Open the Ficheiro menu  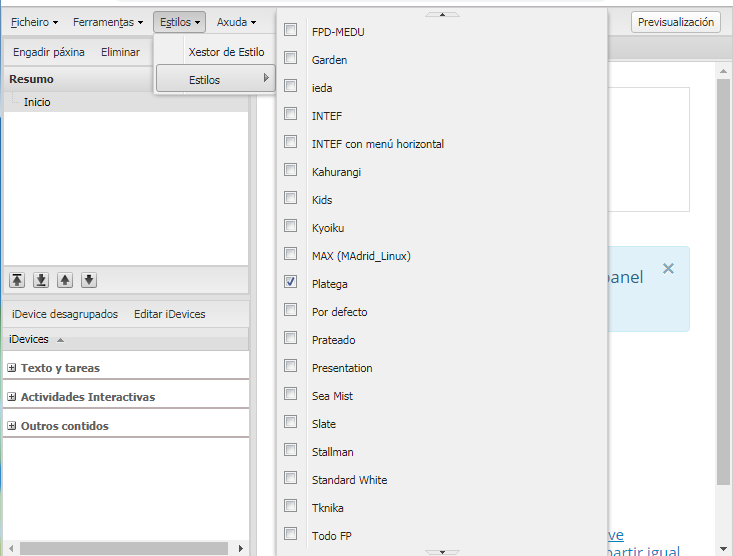coord(34,22)
